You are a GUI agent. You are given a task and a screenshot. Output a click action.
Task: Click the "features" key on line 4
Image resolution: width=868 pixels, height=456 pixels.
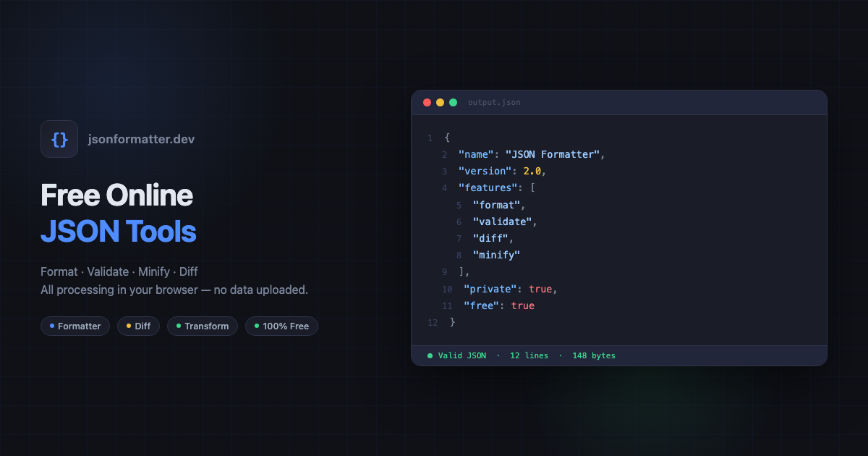[486, 188]
